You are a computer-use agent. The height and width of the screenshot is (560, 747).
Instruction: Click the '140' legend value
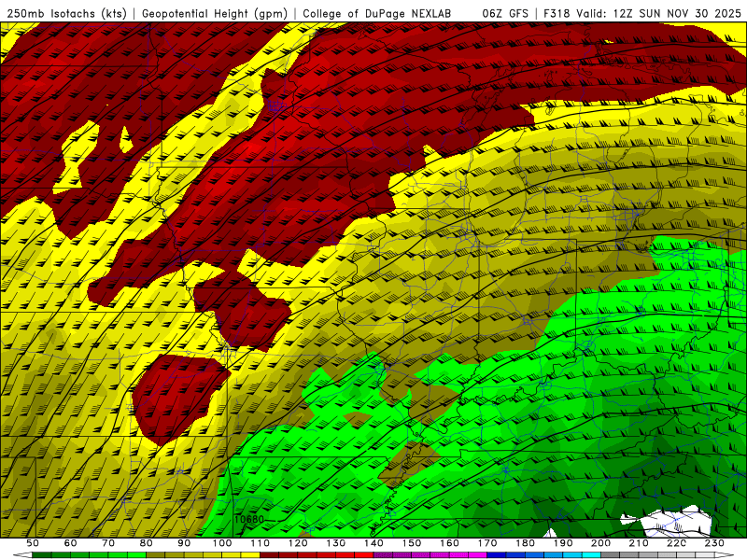(x=373, y=543)
